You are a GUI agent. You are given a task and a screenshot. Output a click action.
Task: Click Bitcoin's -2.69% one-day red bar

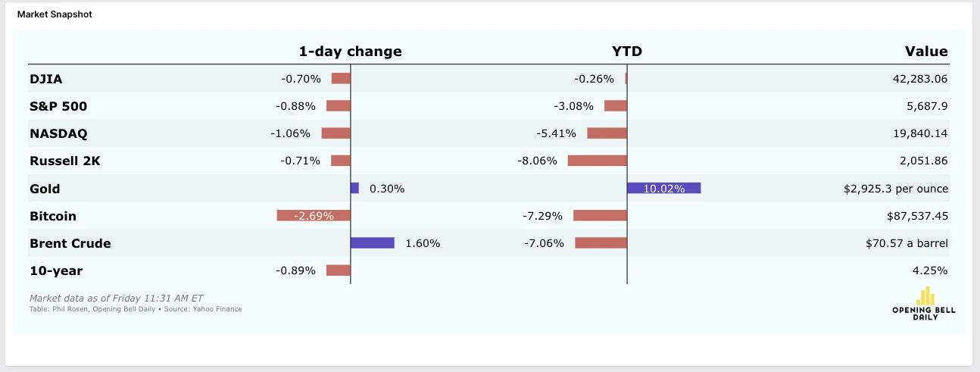tap(314, 216)
